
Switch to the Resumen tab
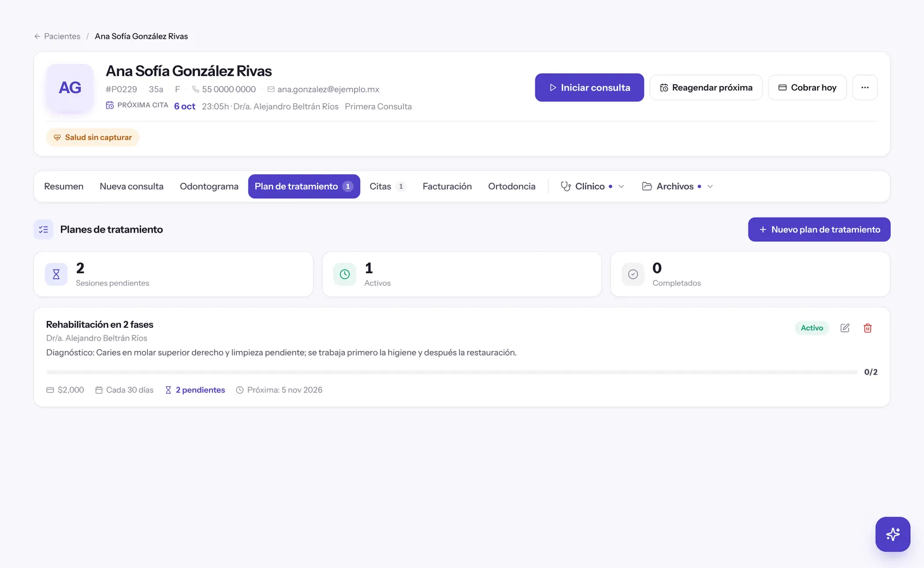64,186
